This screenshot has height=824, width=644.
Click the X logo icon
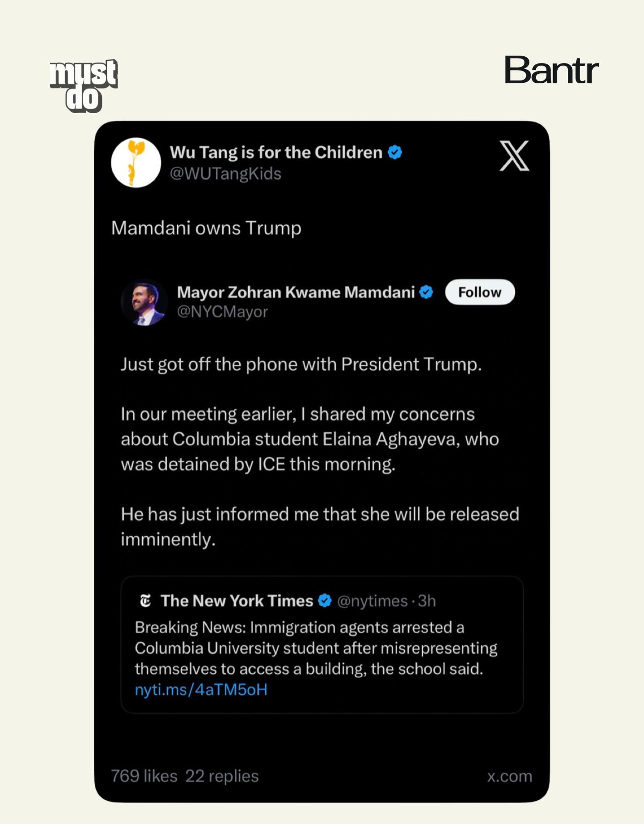tap(514, 156)
